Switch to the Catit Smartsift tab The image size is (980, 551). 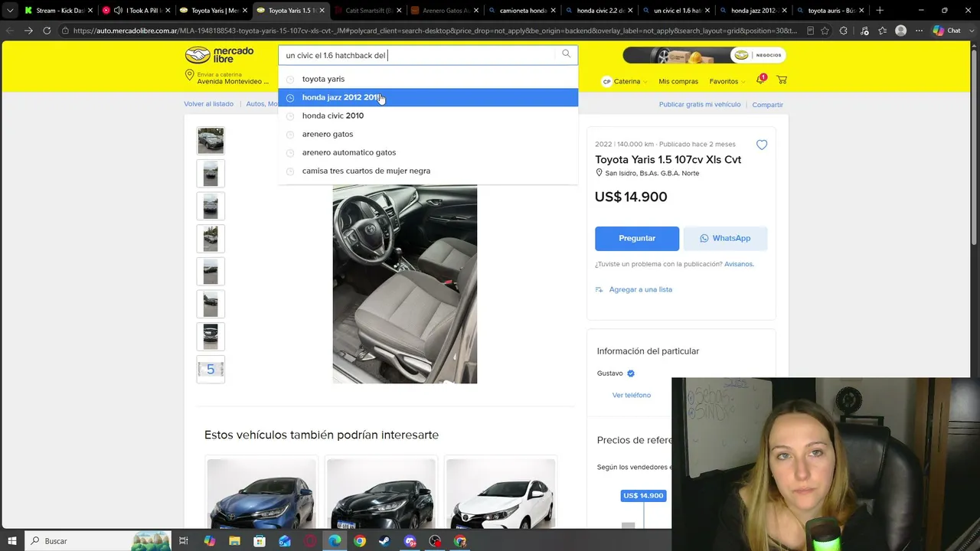(x=367, y=11)
